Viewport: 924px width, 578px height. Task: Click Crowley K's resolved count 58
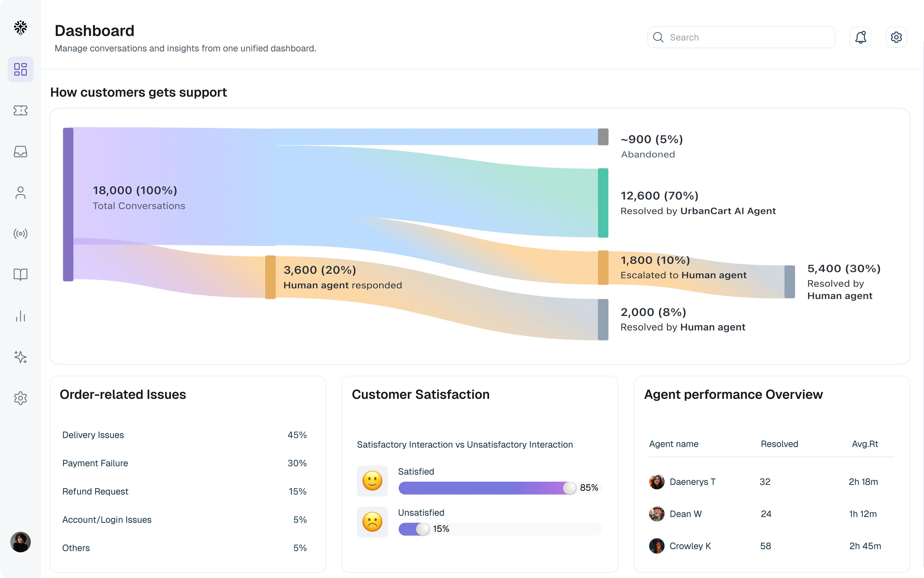coord(766,546)
